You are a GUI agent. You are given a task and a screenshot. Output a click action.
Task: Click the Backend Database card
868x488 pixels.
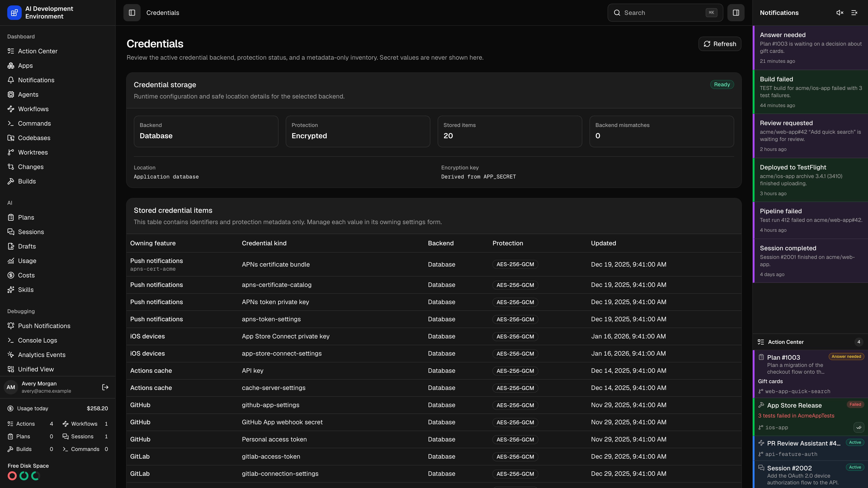206,131
